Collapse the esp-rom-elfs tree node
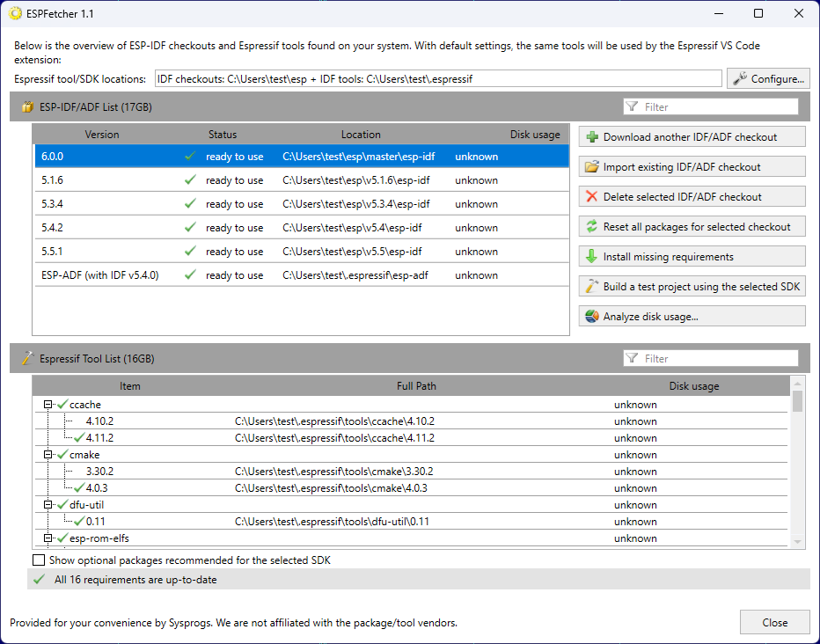The image size is (820, 644). (x=48, y=538)
